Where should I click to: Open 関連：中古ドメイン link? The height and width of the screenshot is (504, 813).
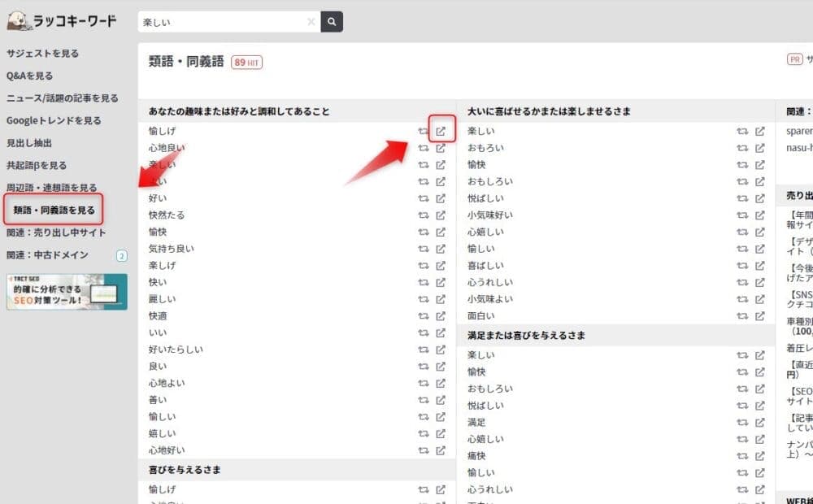point(47,254)
